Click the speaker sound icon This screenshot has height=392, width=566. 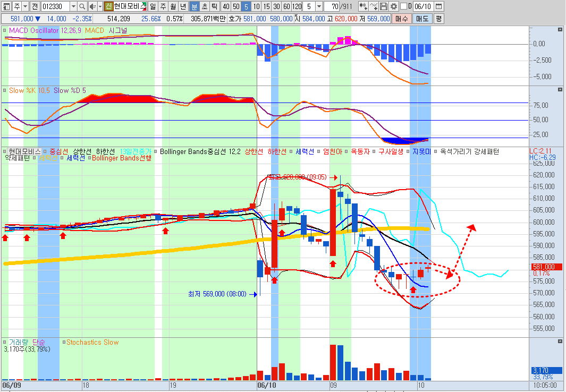pos(92,6)
